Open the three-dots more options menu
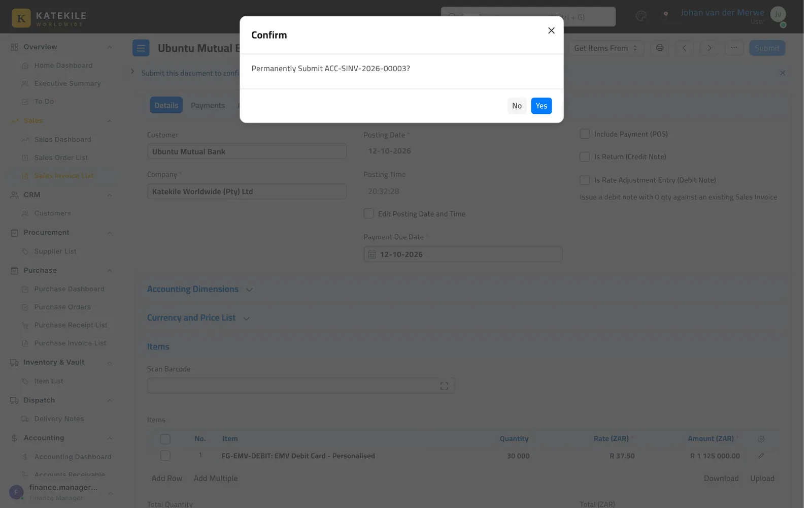 pyautogui.click(x=734, y=48)
